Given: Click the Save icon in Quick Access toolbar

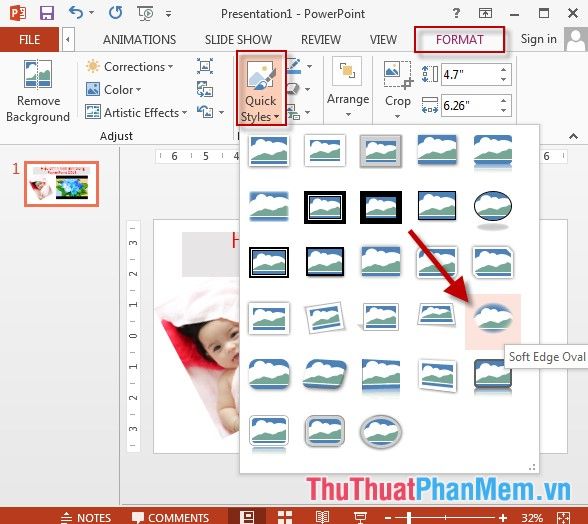Looking at the screenshot, I should pyautogui.click(x=47, y=14).
